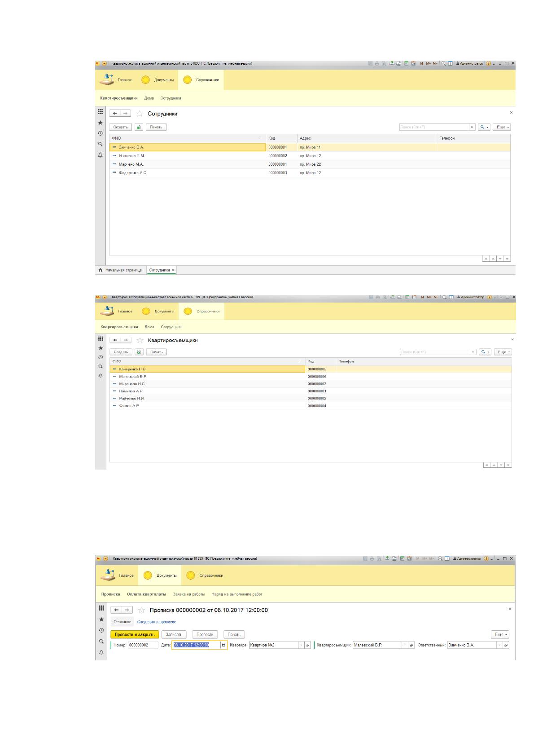
Task: Open the Оплата квартплаты menu item
Action: click(x=146, y=594)
